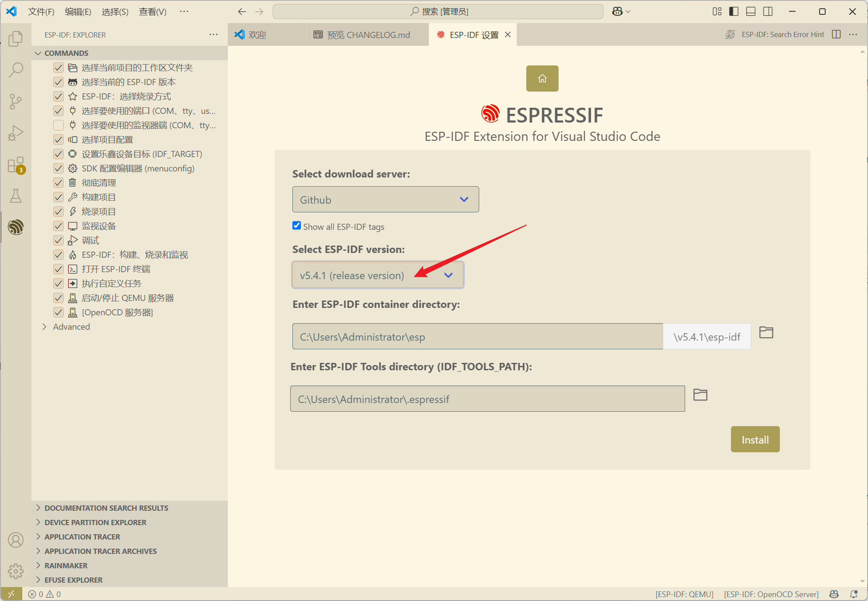Click the ESP-IDF container directory input field

coord(477,337)
